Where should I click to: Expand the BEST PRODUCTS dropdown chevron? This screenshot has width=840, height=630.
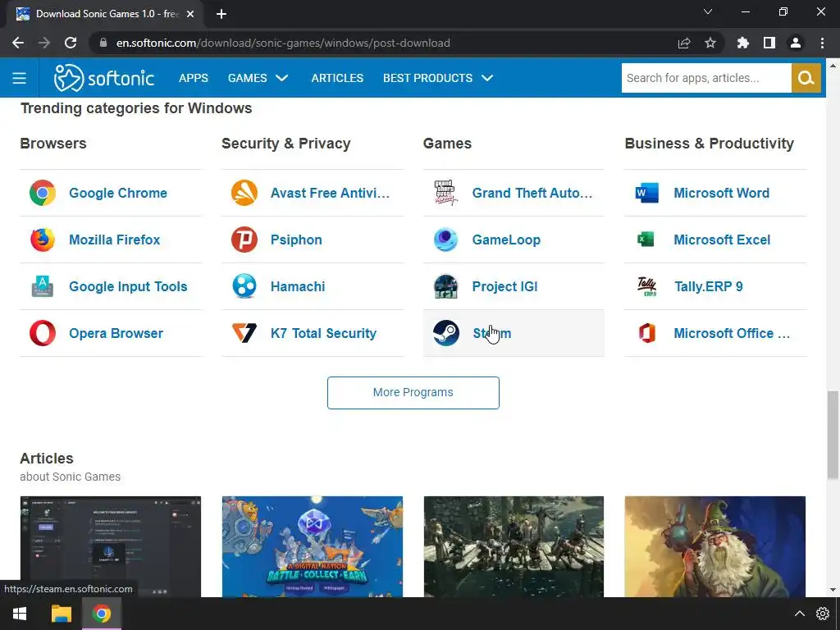click(487, 78)
